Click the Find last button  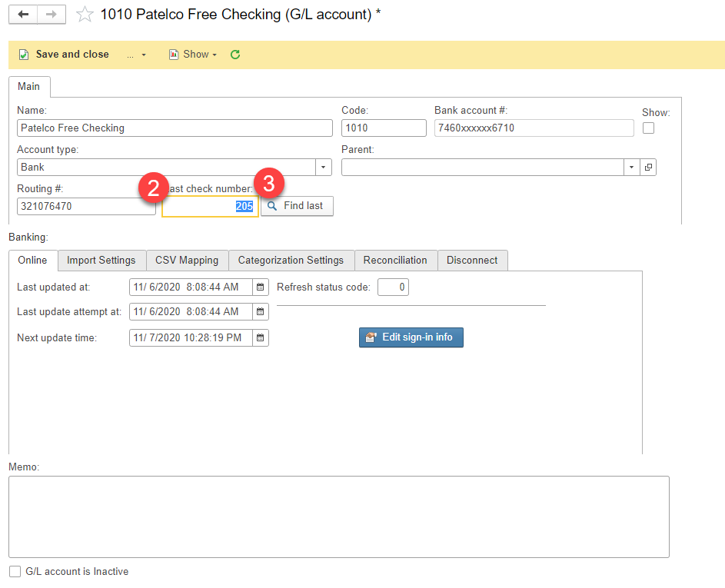297,206
